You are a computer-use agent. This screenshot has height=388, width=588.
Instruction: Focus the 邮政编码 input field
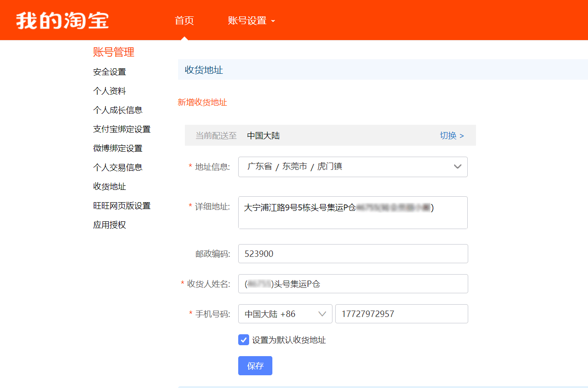(353, 254)
